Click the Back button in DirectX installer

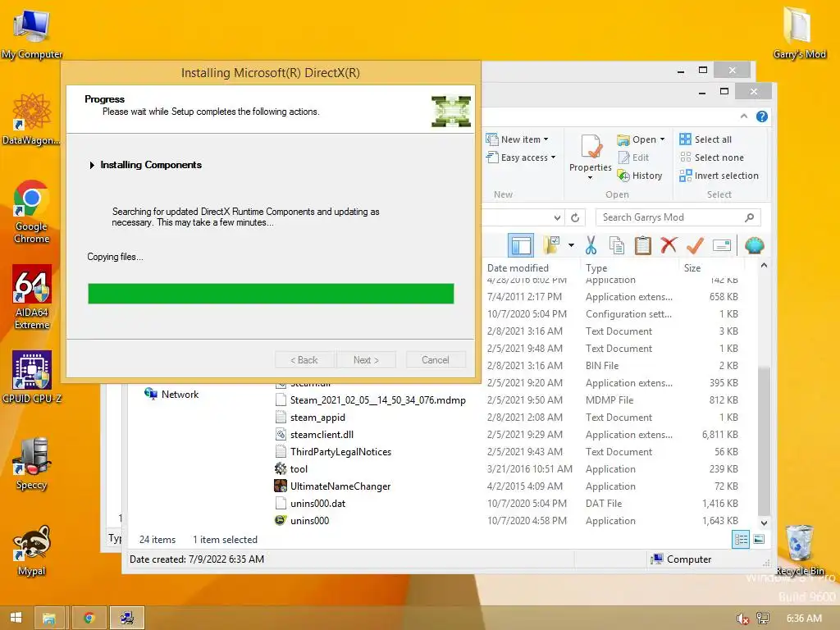click(x=304, y=360)
